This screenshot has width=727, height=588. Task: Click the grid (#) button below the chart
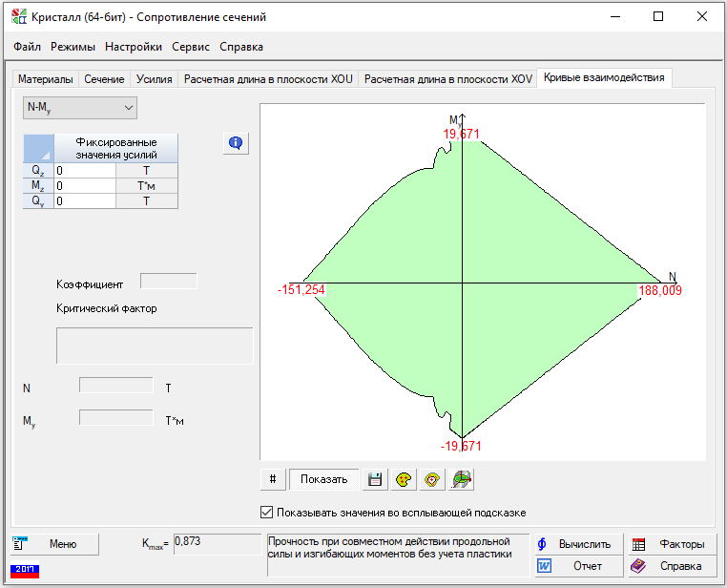click(273, 479)
